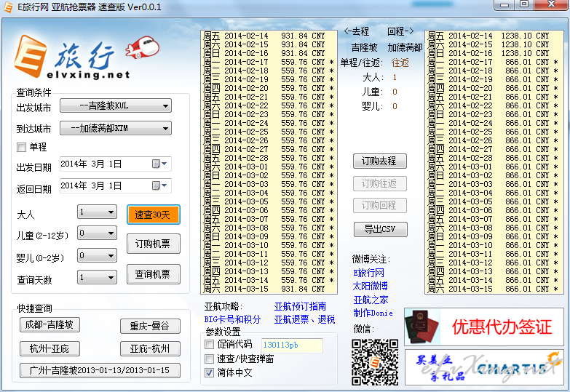Open the 太阳微博 link
The width and height of the screenshot is (570, 392).
371,287
